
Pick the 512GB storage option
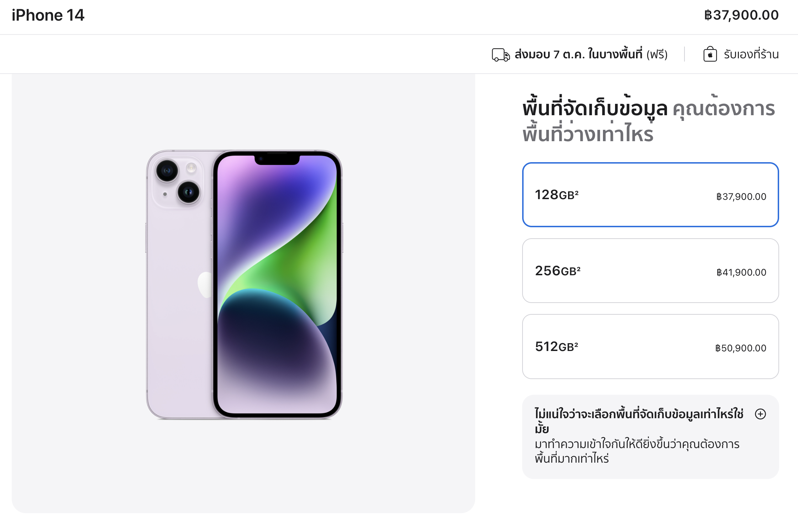[x=650, y=346]
